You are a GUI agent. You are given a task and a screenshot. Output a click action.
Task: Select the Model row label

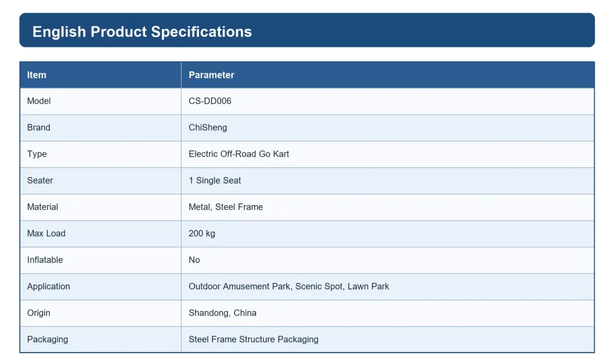coord(39,101)
